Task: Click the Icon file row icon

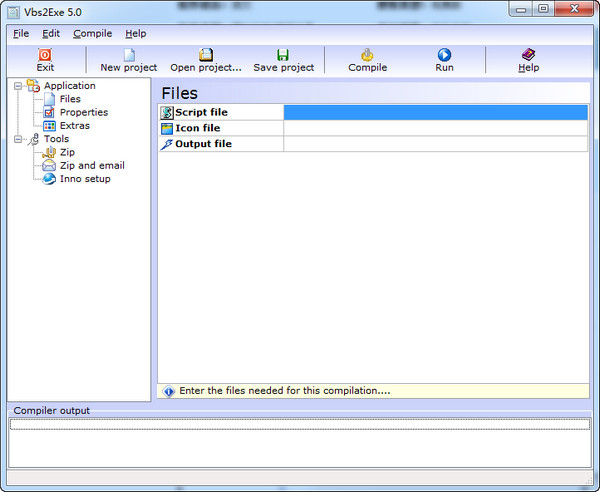Action: click(x=167, y=129)
